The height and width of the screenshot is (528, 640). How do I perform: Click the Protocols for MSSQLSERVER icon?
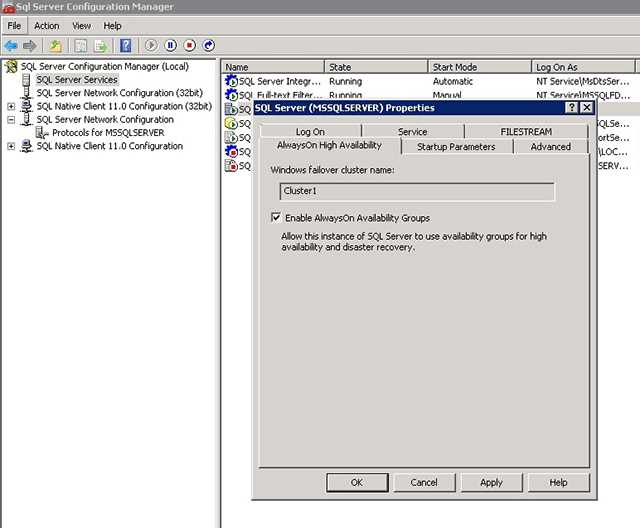coord(42,133)
